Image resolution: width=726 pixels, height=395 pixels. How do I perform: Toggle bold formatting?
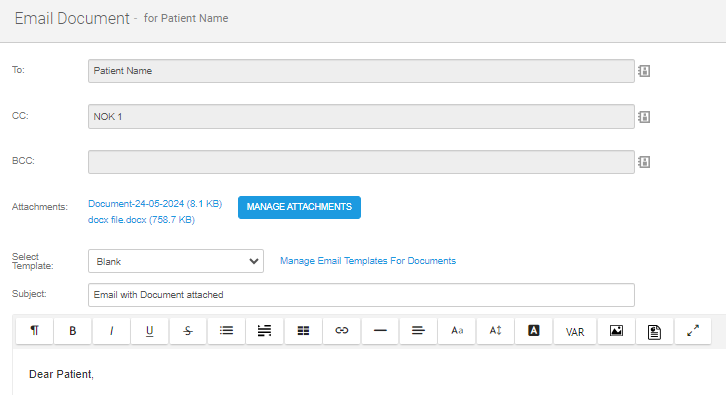tap(73, 331)
